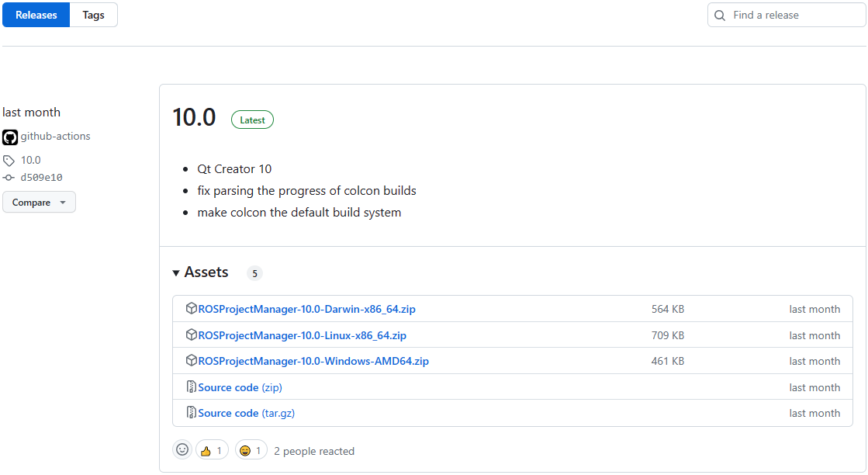Switch to the Releases tab
868x475 pixels.
tap(36, 15)
